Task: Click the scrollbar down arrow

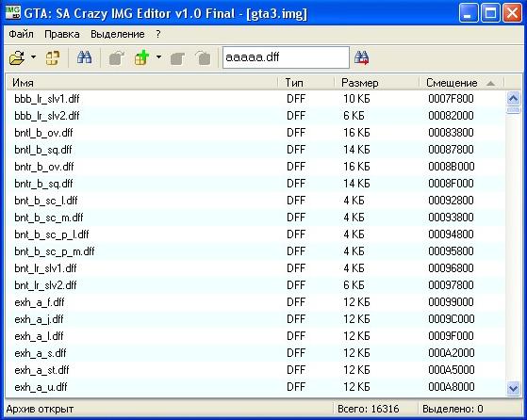Action: pyautogui.click(x=513, y=388)
